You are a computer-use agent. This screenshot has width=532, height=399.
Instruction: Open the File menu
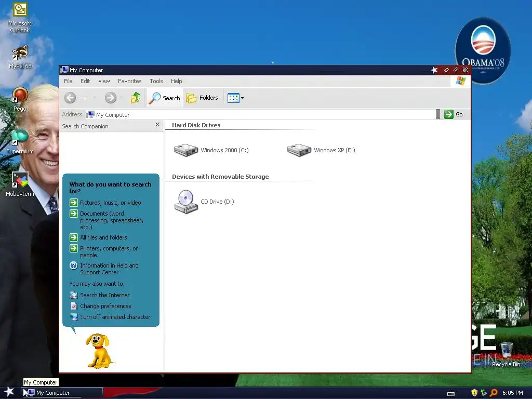coord(68,81)
